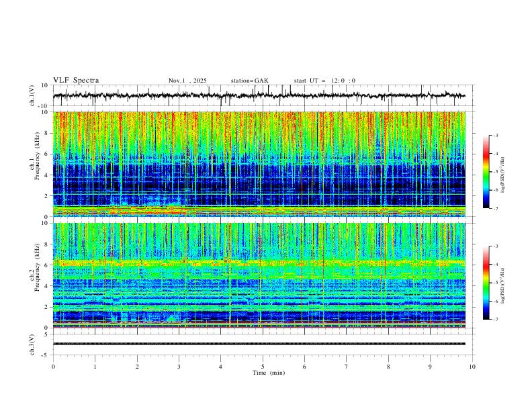Click the Time (min) axis label
Image resolution: width=532 pixels, height=411 pixels.
[x=269, y=373]
